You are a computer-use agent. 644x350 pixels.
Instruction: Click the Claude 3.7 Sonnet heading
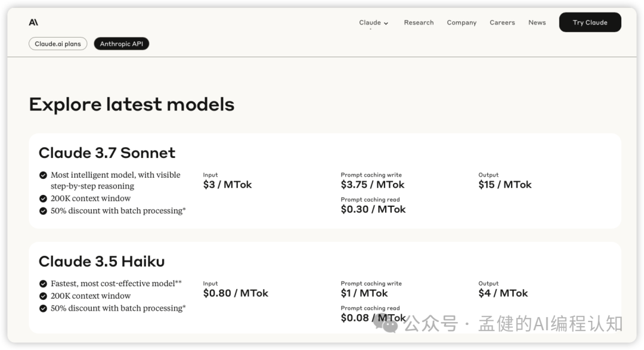point(107,153)
